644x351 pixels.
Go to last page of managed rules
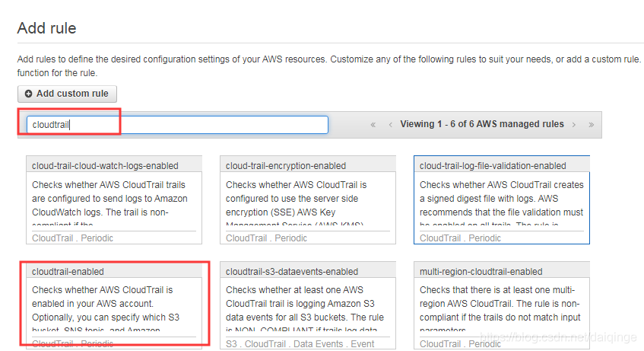(591, 125)
